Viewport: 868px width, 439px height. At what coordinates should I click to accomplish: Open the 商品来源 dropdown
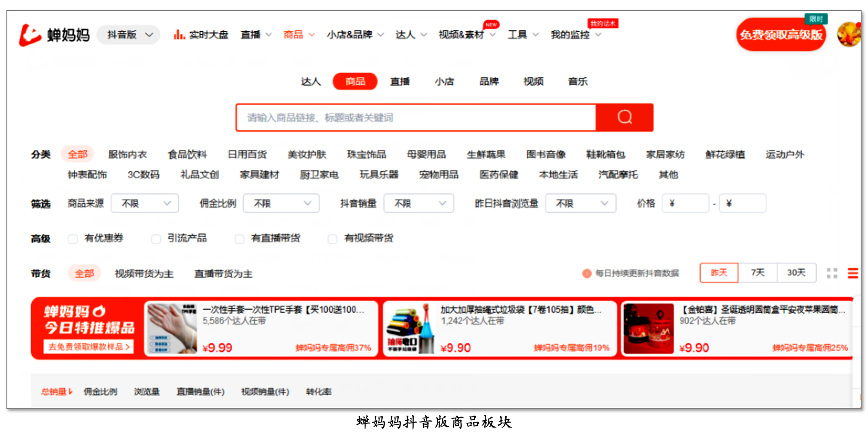pos(145,203)
